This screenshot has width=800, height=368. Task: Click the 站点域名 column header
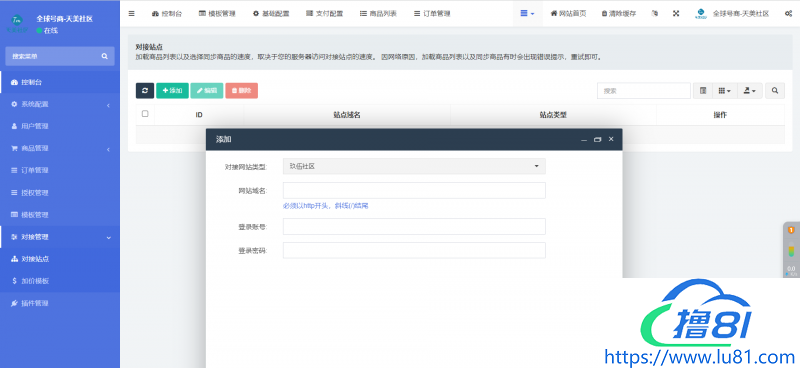[347, 115]
